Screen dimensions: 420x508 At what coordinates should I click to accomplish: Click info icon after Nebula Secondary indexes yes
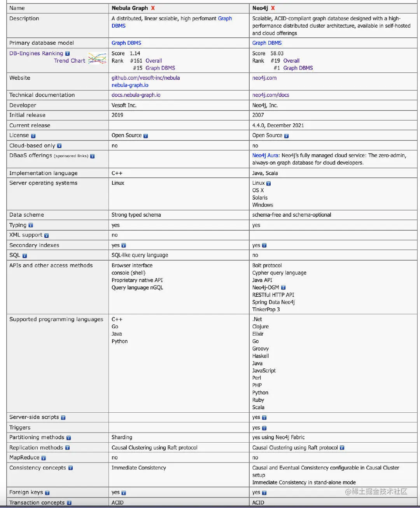[x=124, y=245]
